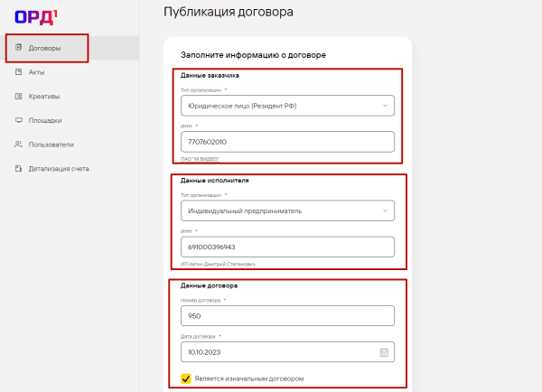Click the Площадки monitor icon
Viewport: 542px width, 392px height.
coord(19,120)
